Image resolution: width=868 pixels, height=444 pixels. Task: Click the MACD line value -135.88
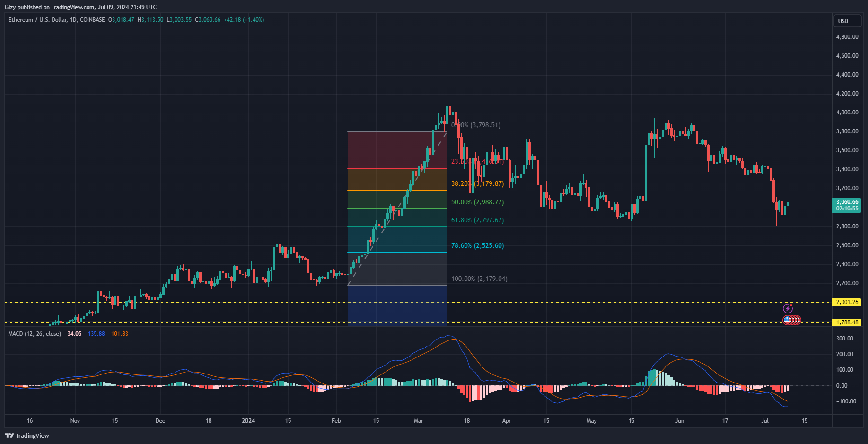pos(95,334)
